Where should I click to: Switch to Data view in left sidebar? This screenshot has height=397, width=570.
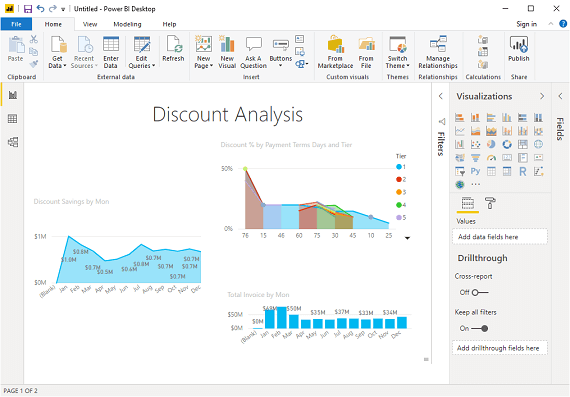coord(13,119)
